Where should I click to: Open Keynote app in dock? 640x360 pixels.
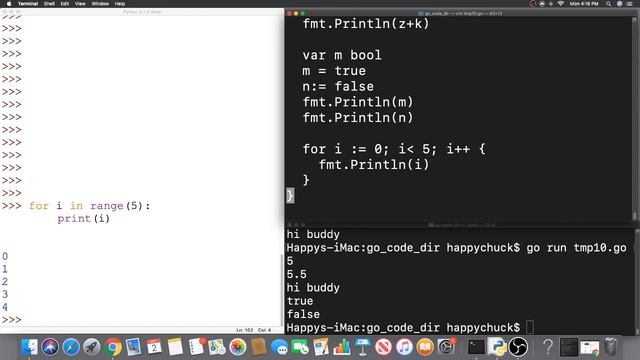(x=362, y=347)
